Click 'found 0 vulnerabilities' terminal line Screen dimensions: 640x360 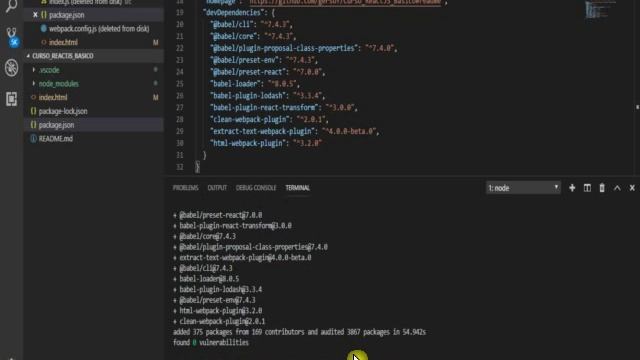211,343
